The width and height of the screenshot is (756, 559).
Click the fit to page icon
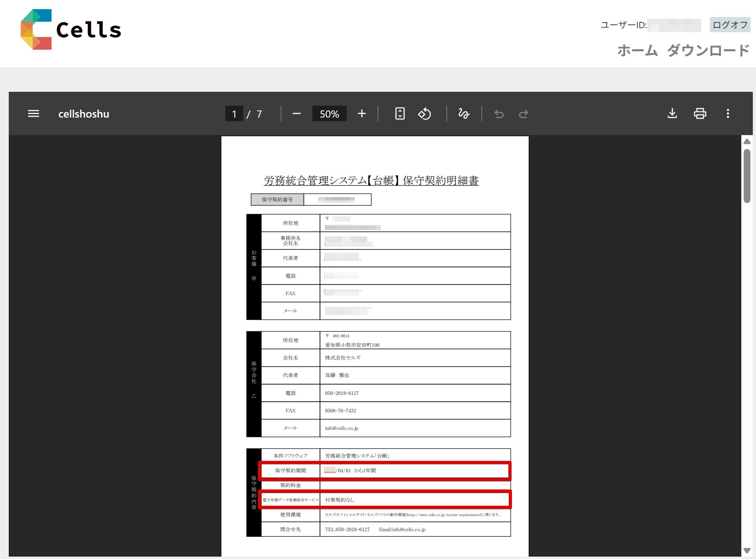coord(400,114)
